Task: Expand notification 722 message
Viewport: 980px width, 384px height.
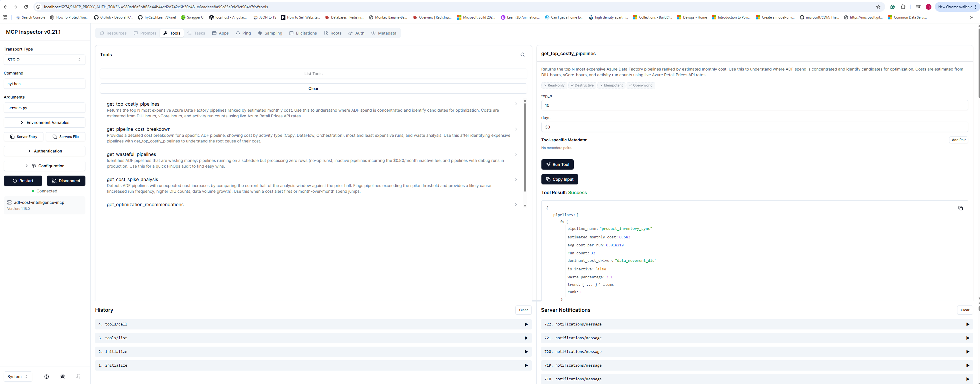Action: click(757, 325)
